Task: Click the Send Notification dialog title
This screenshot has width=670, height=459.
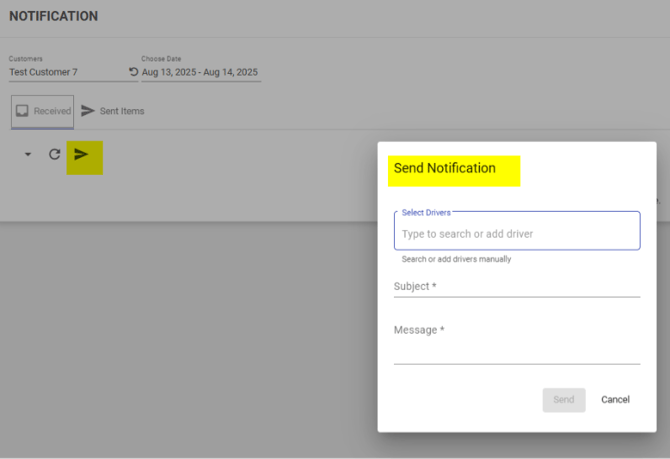Action: pyautogui.click(x=445, y=168)
